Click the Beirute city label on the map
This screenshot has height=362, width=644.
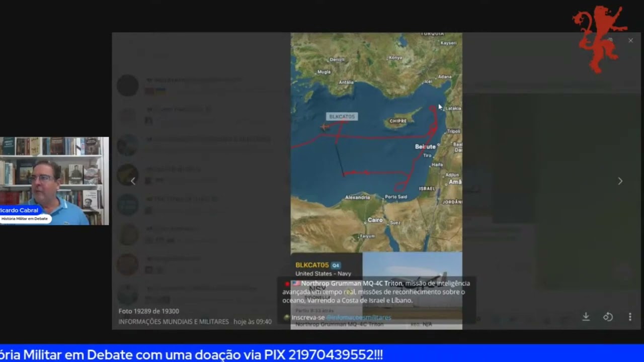tap(425, 147)
